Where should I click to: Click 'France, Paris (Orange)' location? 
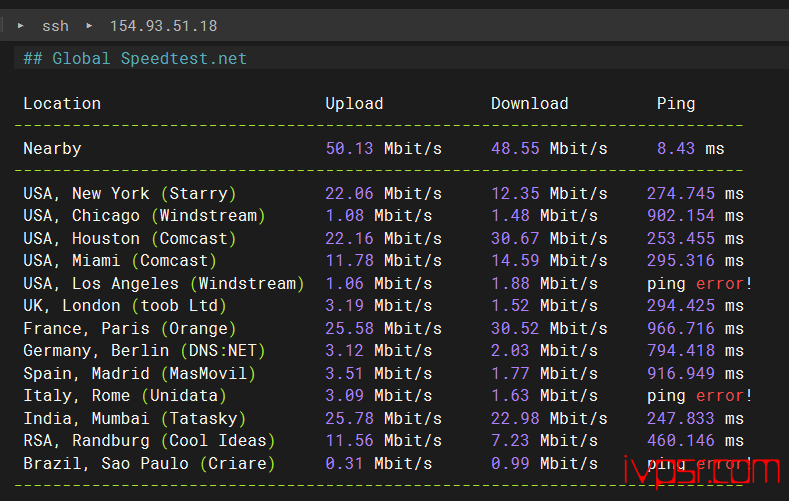click(x=129, y=329)
